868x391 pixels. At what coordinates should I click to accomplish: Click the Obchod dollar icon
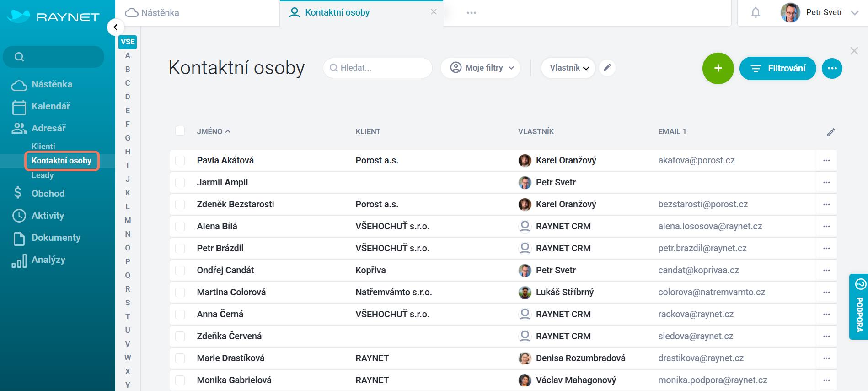pyautogui.click(x=18, y=193)
